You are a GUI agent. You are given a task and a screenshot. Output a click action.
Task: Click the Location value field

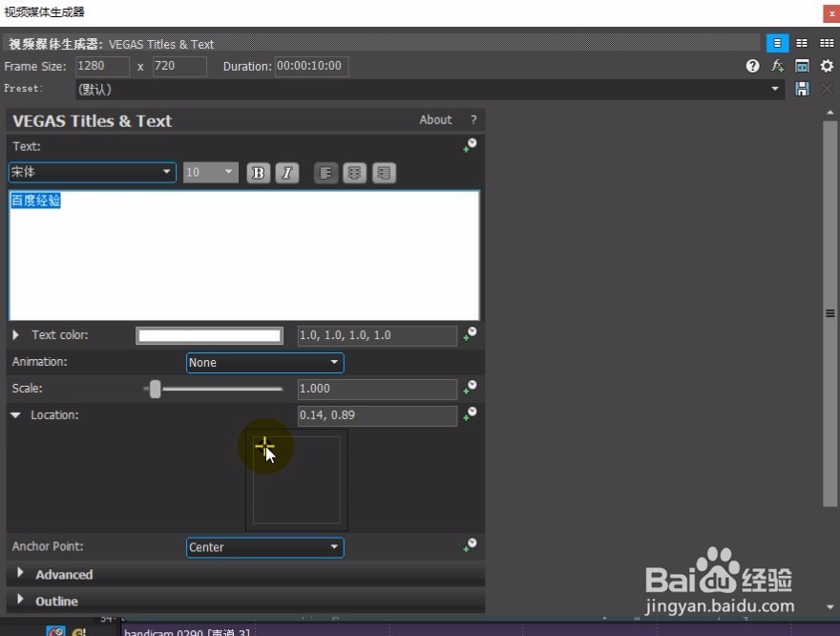tap(377, 415)
